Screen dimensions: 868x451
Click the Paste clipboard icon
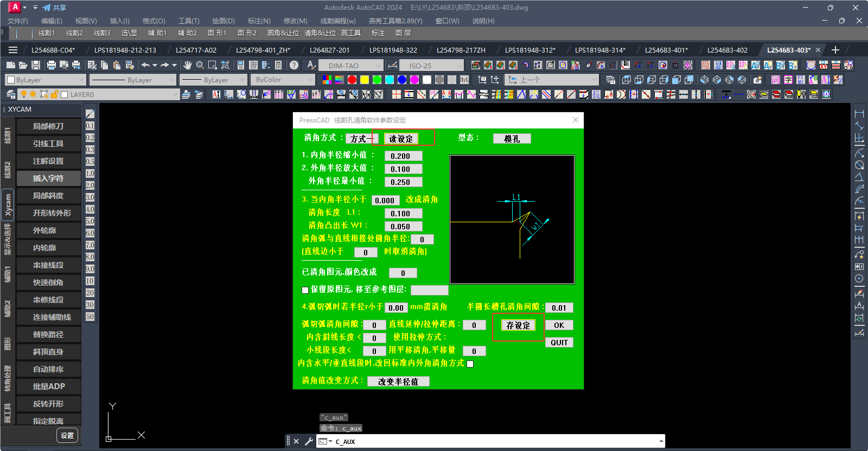(x=117, y=65)
